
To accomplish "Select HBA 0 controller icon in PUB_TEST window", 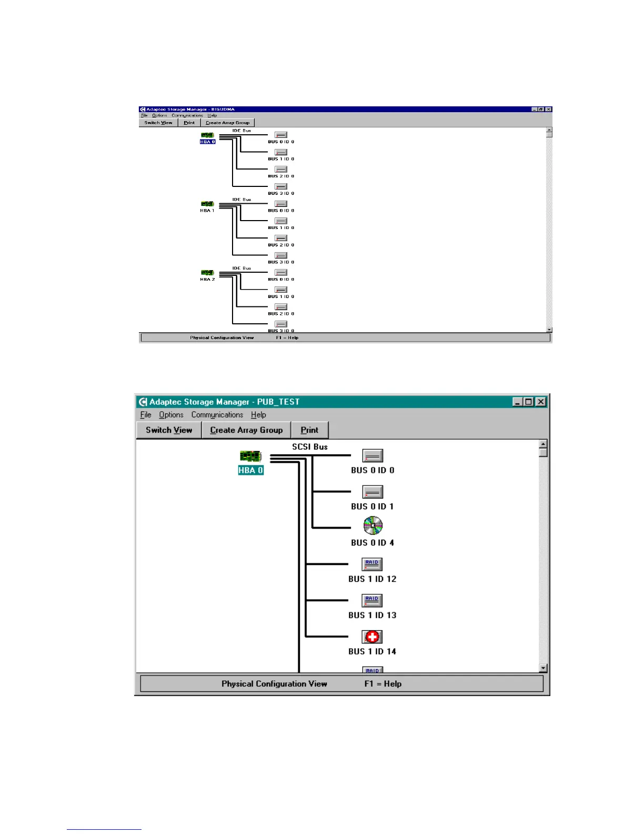I will pos(250,456).
